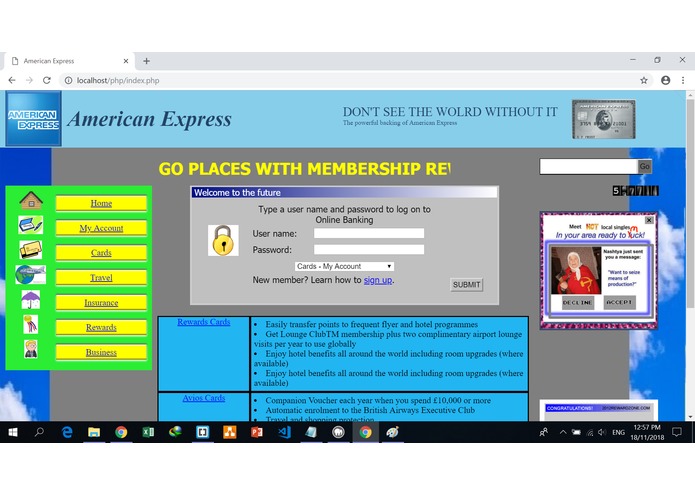The image size is (695, 494).
Task: View site information icon in the address bar
Action: coord(68,80)
